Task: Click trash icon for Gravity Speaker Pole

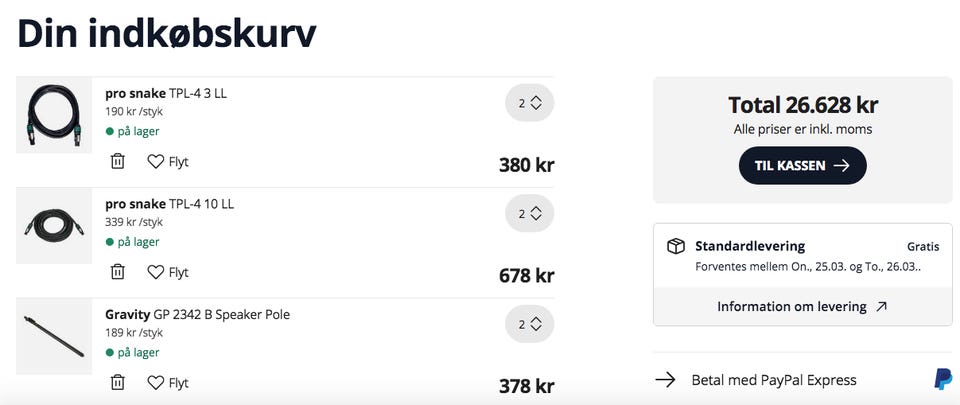Action: tap(117, 382)
